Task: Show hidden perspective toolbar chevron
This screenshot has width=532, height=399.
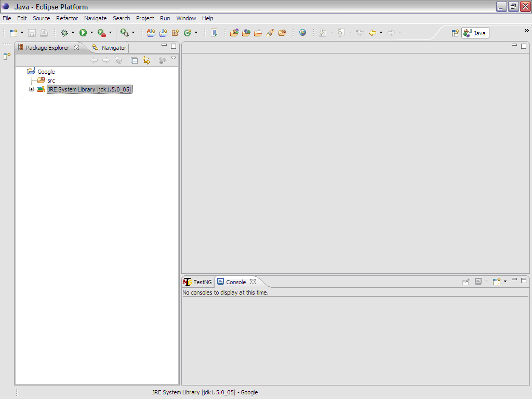Action: (x=527, y=31)
